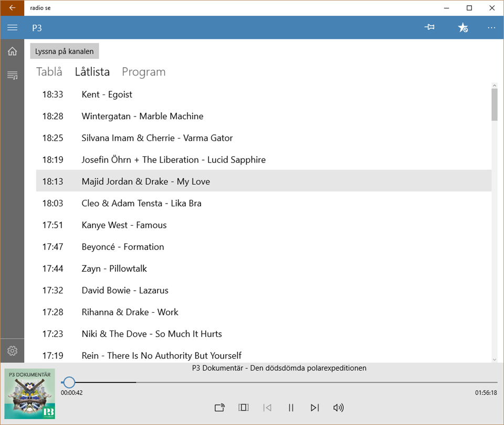Screen dimensions: 504x425
Task: Close the radio se window
Action: (492, 8)
